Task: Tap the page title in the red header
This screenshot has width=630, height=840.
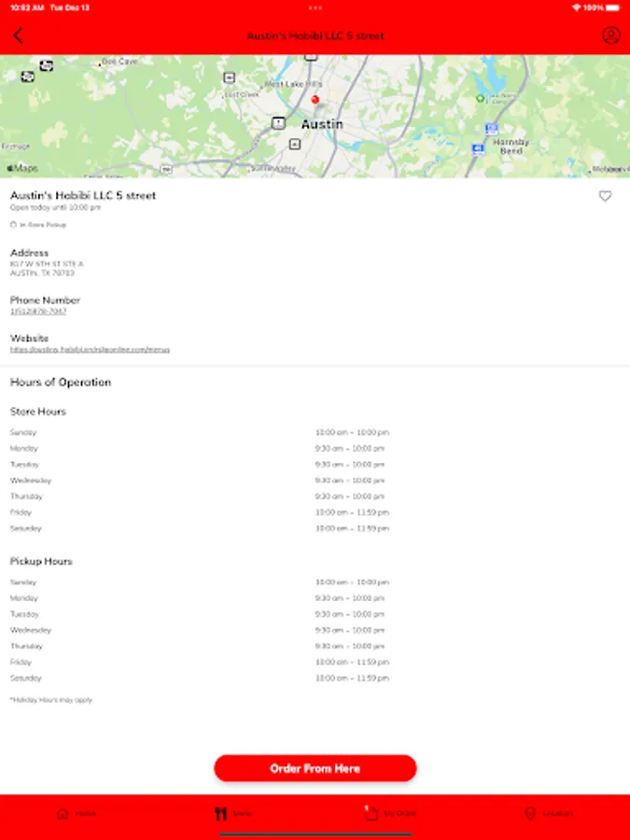Action: click(315, 35)
